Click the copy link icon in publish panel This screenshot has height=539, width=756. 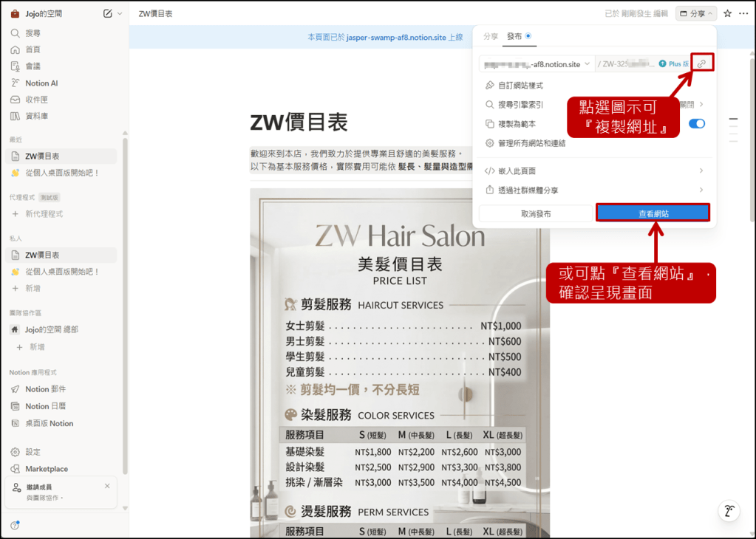[701, 64]
